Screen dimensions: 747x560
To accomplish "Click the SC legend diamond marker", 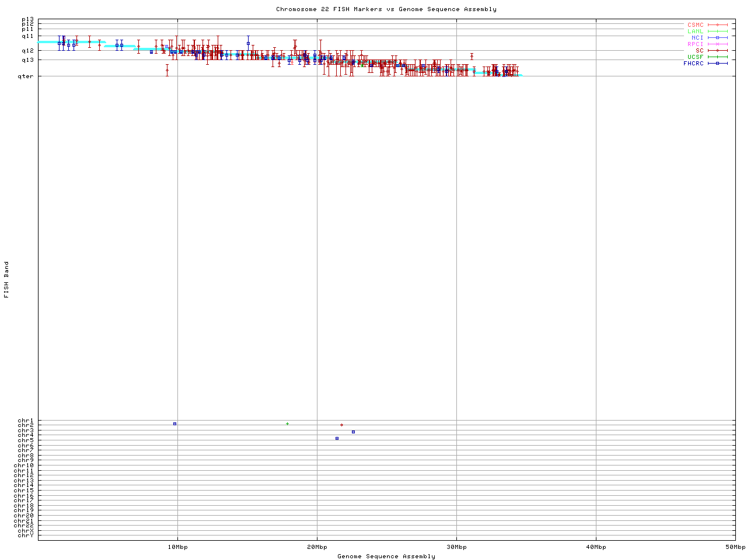I will [717, 51].
